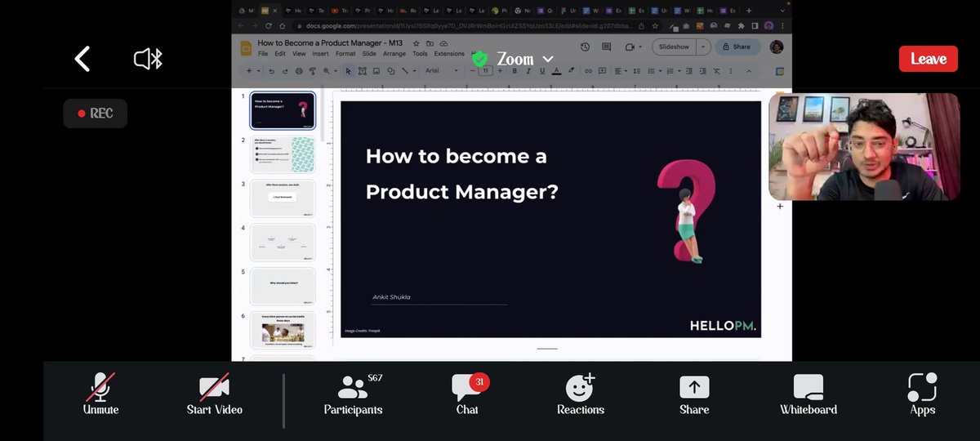Redo the action in Slides
This screenshot has width=980, height=441.
[285, 71]
